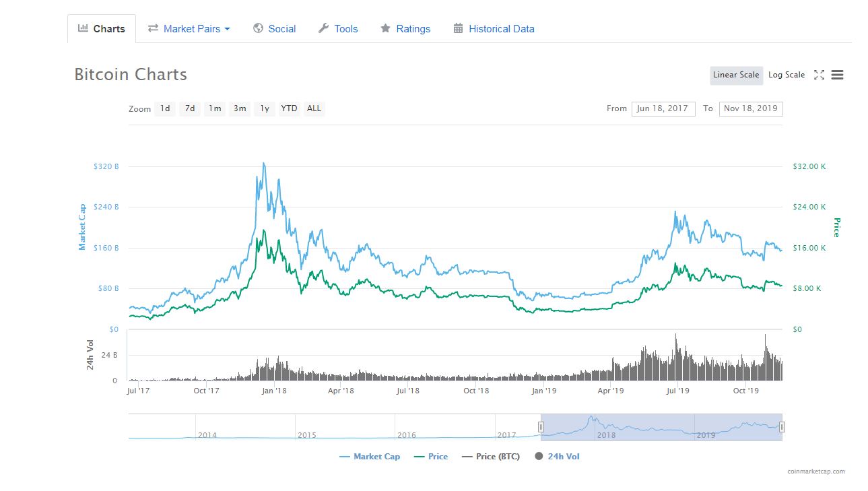
Task: Toggle fullscreen chart view icon
Action: point(819,75)
